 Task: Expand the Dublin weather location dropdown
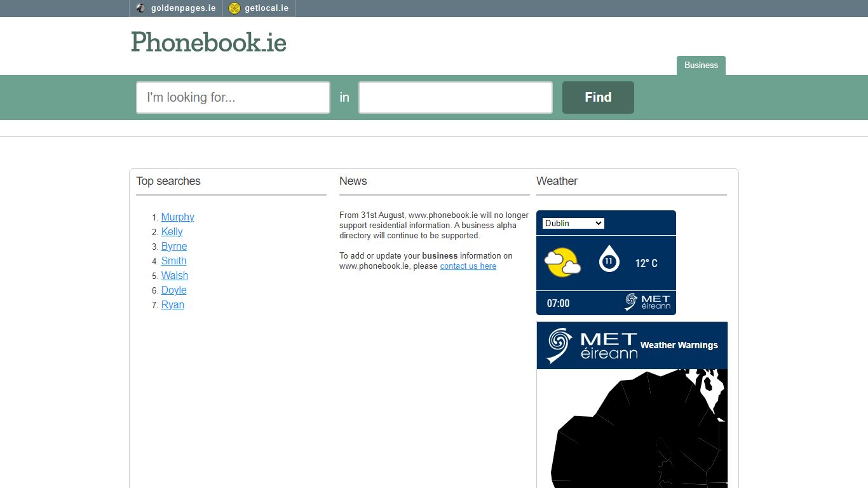click(x=573, y=223)
